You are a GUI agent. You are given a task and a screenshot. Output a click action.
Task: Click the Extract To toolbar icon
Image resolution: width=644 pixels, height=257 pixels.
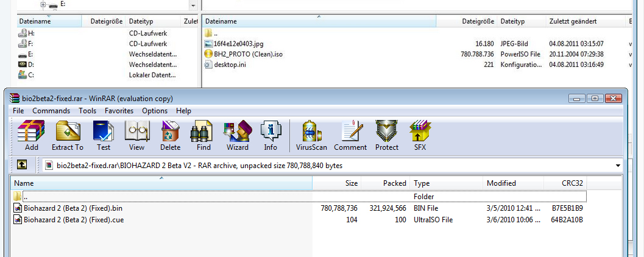point(67,135)
